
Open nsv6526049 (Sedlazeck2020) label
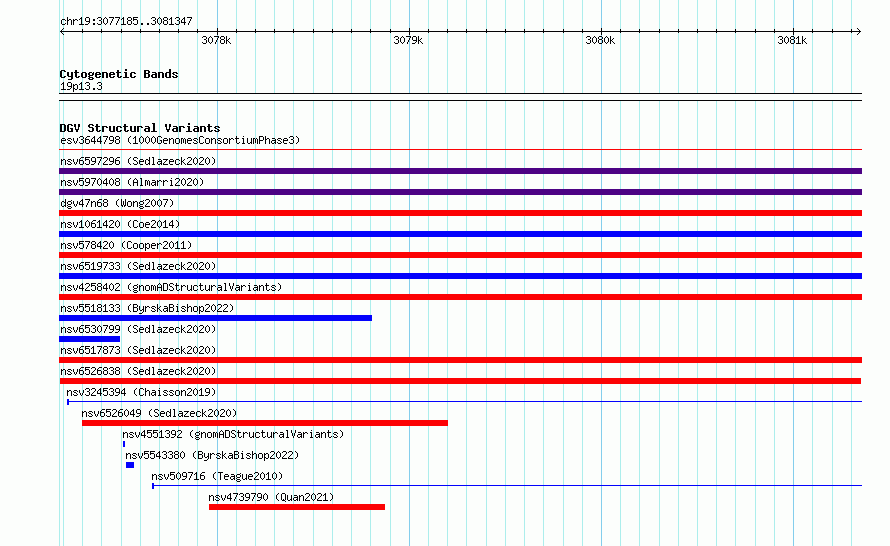point(159,413)
